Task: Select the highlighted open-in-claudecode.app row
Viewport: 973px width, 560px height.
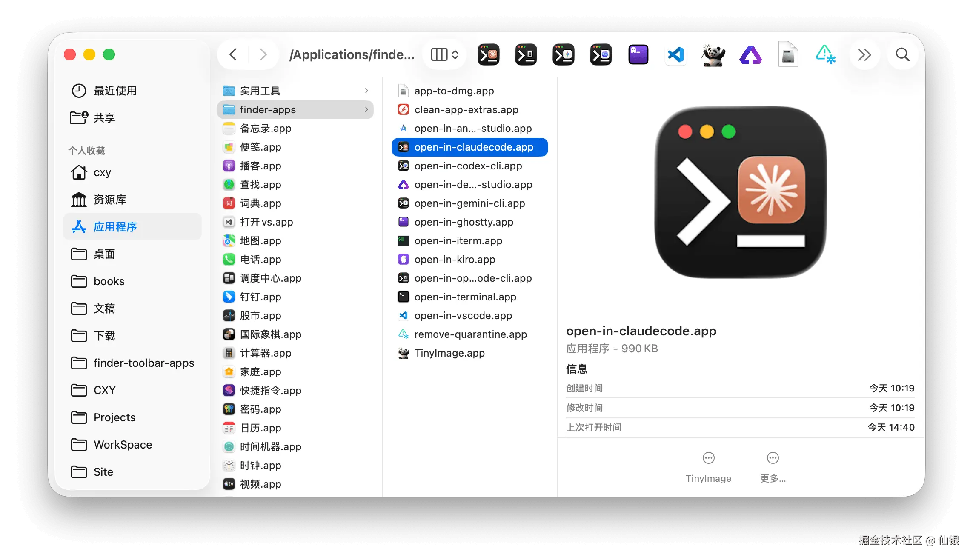Action: [469, 147]
